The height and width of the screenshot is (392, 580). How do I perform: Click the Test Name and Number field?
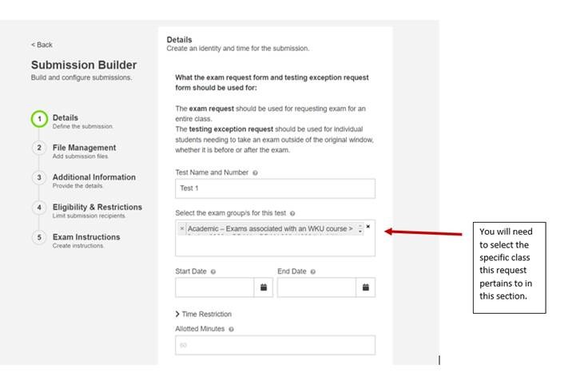[x=274, y=188]
